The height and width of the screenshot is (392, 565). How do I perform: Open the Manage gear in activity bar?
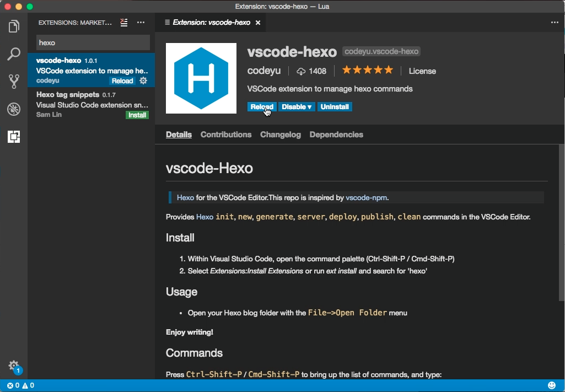coord(14,366)
